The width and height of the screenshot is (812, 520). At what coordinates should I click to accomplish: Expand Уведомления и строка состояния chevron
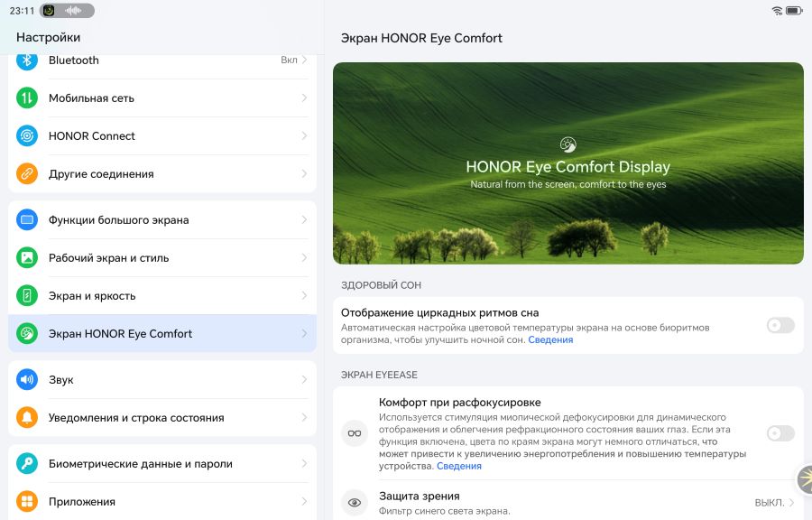click(x=305, y=417)
